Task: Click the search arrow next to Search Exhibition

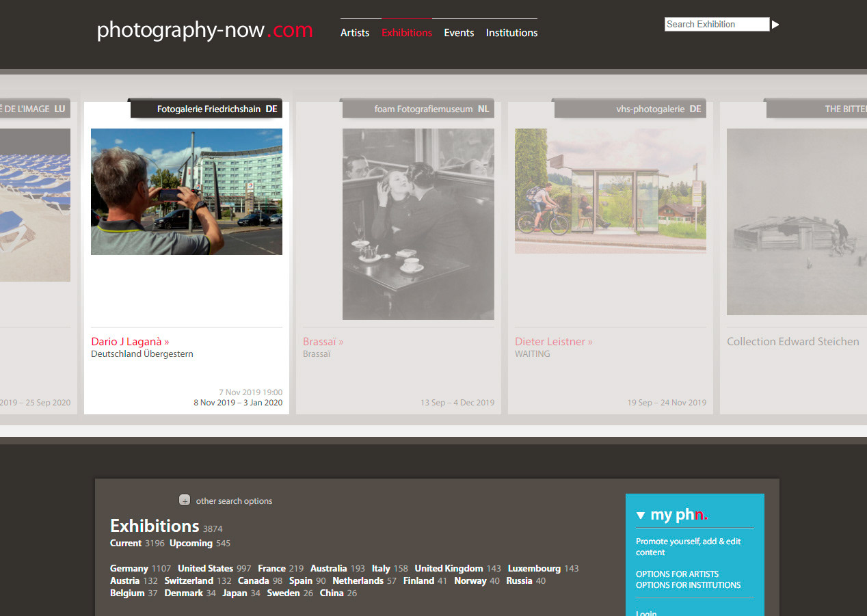Action: coord(775,25)
